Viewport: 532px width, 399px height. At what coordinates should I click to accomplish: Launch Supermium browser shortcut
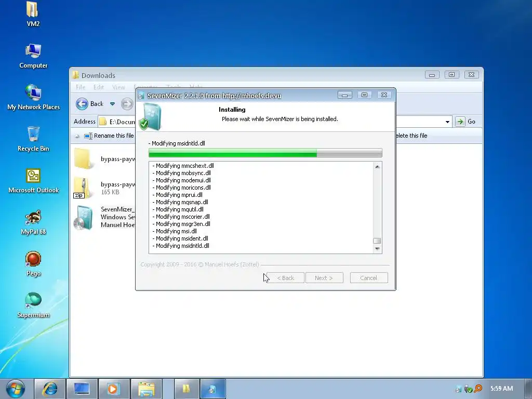(33, 305)
